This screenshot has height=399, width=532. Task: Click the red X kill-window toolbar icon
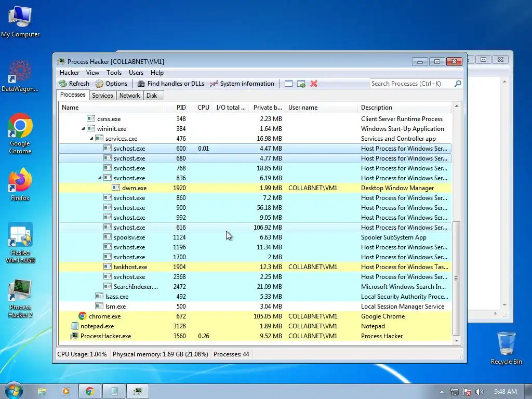(314, 84)
